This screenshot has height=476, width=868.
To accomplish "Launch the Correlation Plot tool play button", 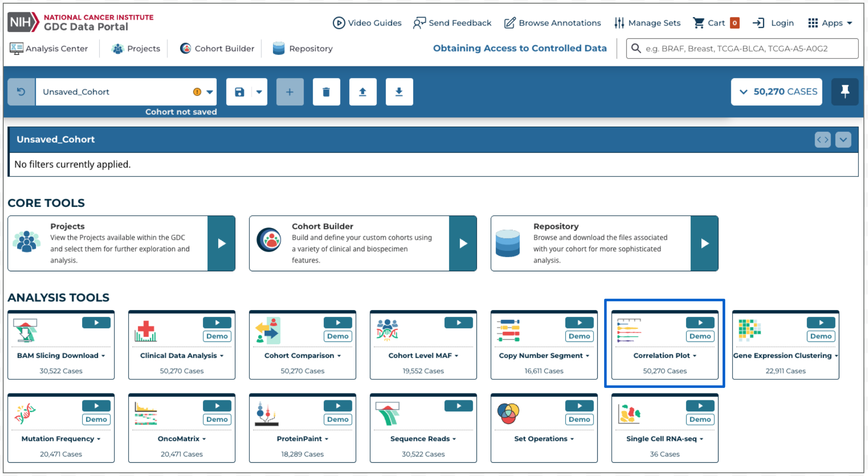I will (x=700, y=323).
